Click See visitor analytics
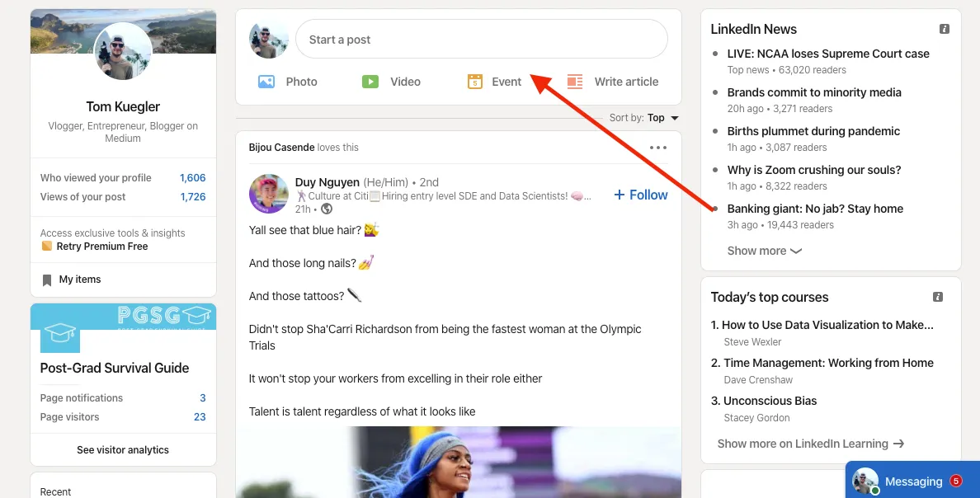The height and width of the screenshot is (498, 980). (x=122, y=449)
